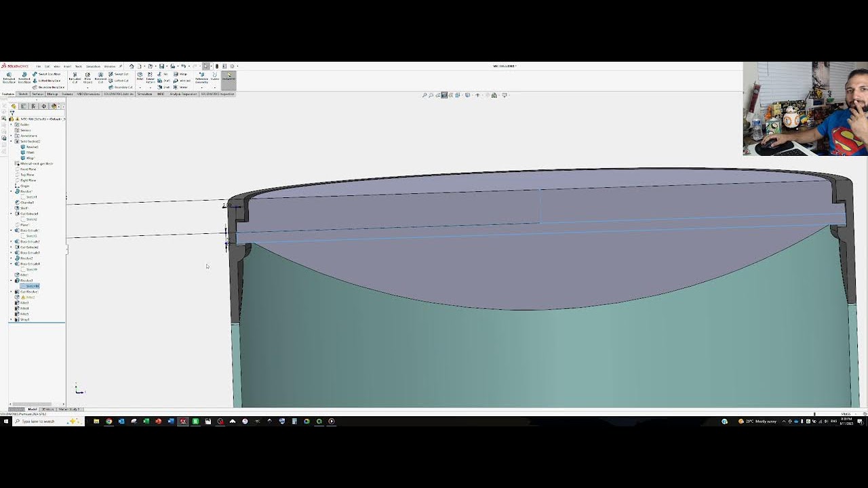Pick the Boundary Boss/Base tool

tap(49, 87)
